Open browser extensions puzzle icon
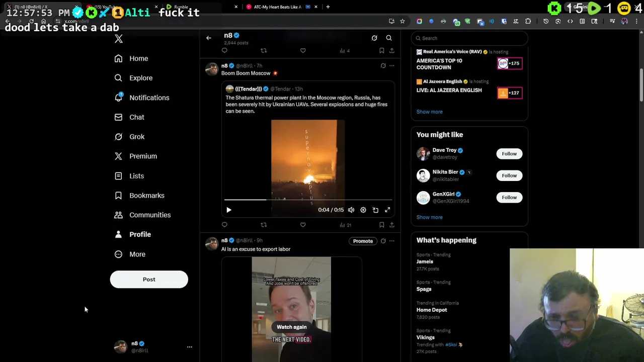The width and height of the screenshot is (644, 362). [x=528, y=21]
